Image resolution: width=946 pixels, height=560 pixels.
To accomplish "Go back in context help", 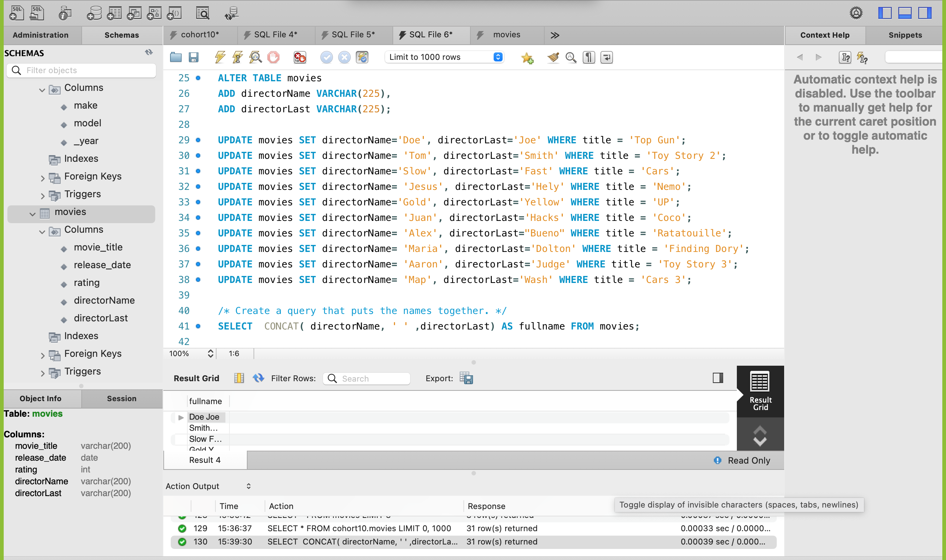I will click(799, 57).
